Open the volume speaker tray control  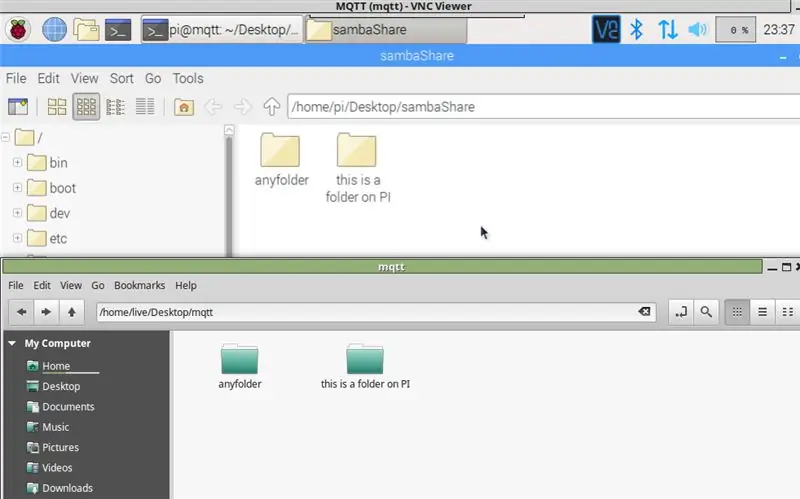pyautogui.click(x=697, y=29)
